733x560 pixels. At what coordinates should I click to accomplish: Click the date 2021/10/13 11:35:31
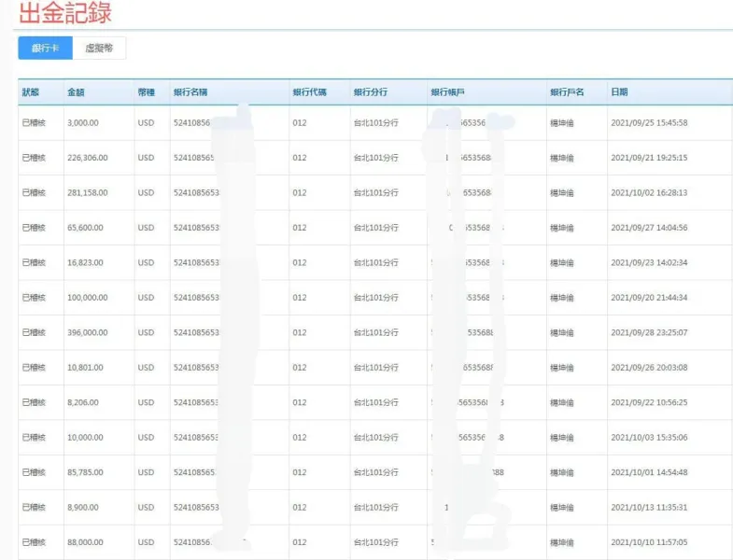pos(648,508)
